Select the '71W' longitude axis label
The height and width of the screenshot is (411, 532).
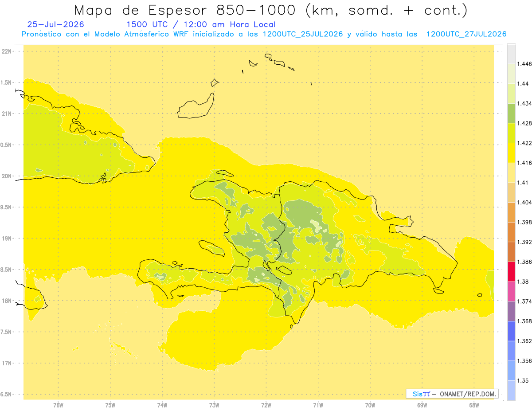pos(318,405)
